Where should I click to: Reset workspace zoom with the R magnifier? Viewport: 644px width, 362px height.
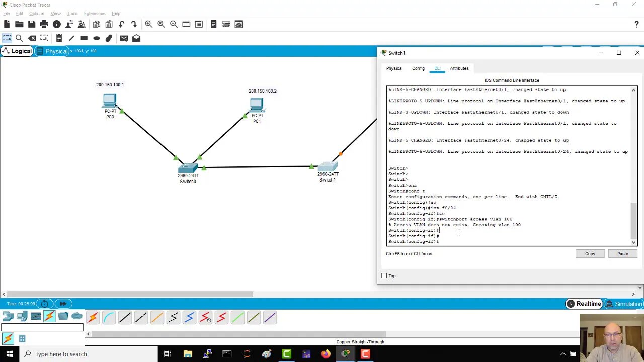point(161,24)
